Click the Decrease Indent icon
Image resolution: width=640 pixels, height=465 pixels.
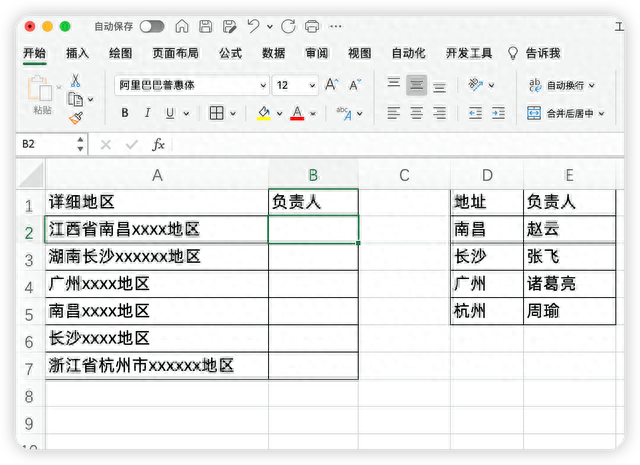click(x=476, y=113)
